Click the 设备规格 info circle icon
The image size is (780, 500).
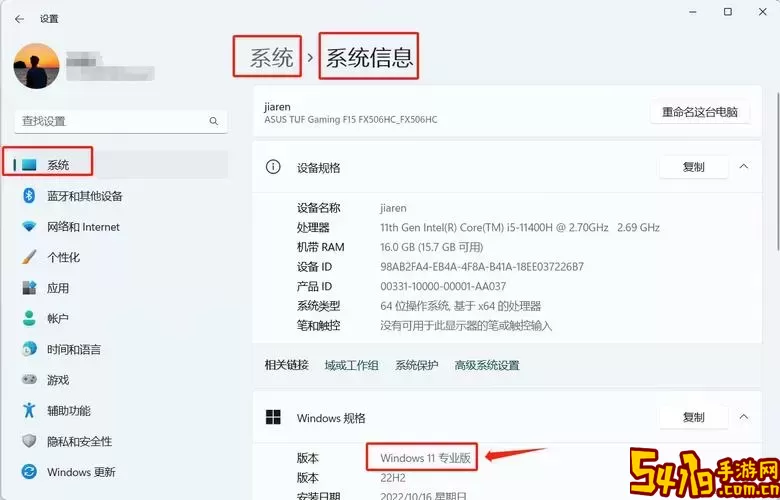[x=273, y=167]
